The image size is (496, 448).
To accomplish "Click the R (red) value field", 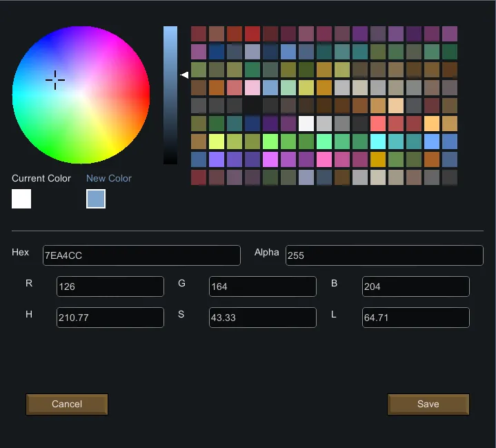I will tap(110, 286).
